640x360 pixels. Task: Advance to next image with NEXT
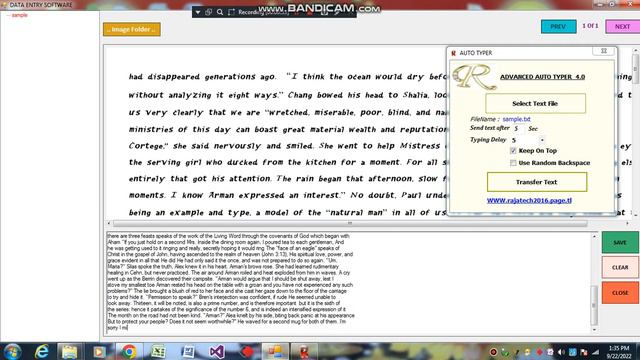(622, 27)
